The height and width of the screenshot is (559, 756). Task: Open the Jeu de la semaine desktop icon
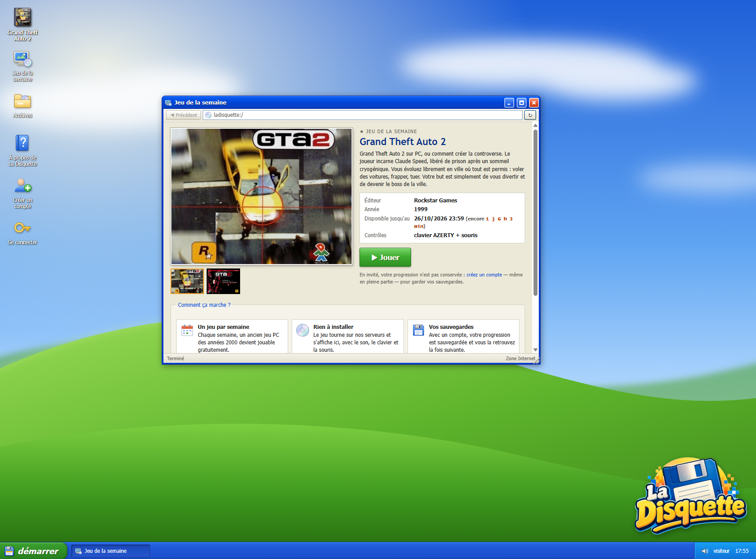coord(22,66)
